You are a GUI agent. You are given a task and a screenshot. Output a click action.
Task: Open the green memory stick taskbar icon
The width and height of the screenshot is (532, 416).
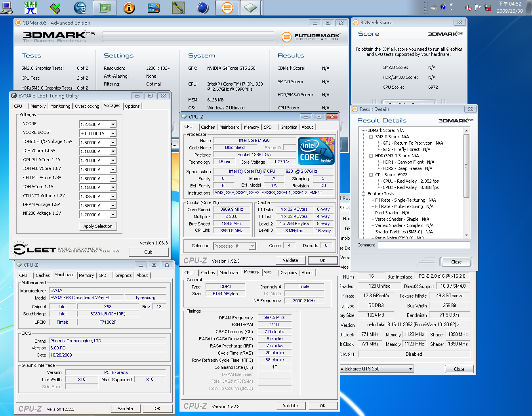coord(178,8)
